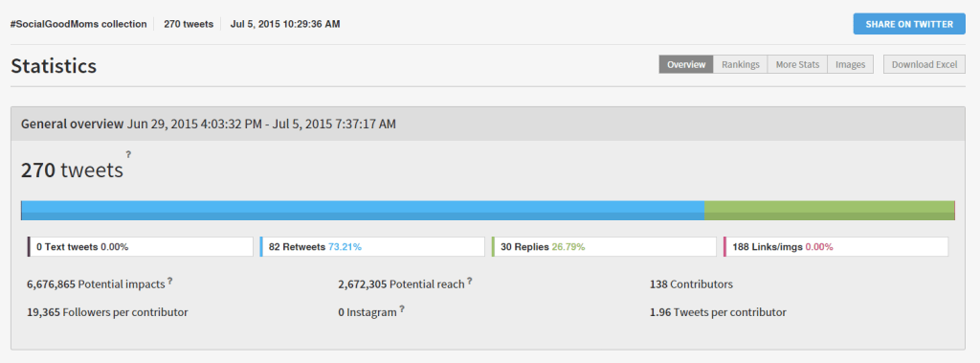Click the large 270 tweets total

pos(72,170)
